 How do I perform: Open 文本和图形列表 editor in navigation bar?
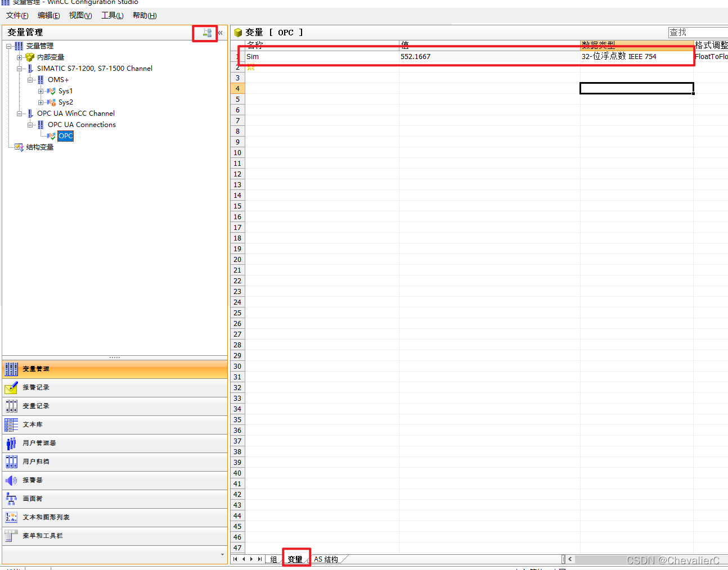coord(115,518)
